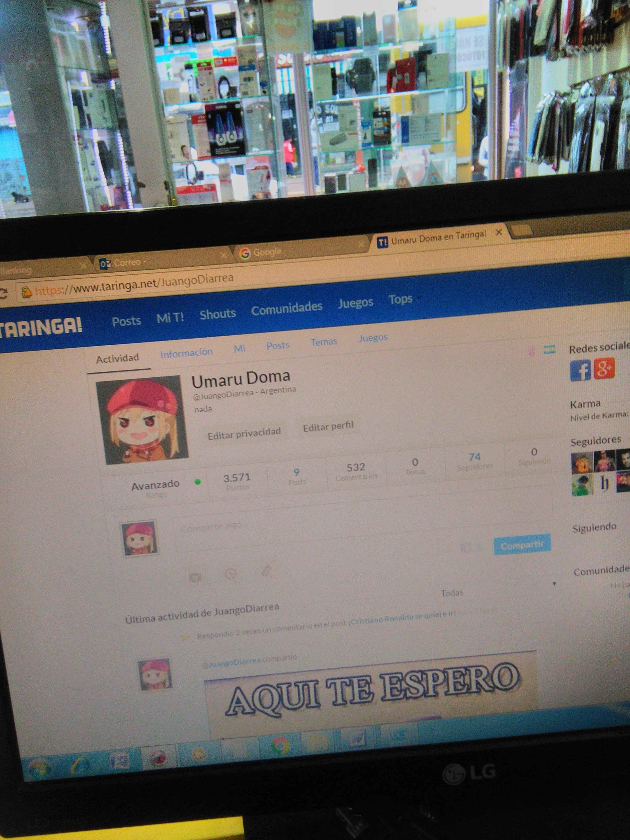Screen dimensions: 630x840
Task: Click the orange cartoon follower avatar
Action: coord(582,462)
